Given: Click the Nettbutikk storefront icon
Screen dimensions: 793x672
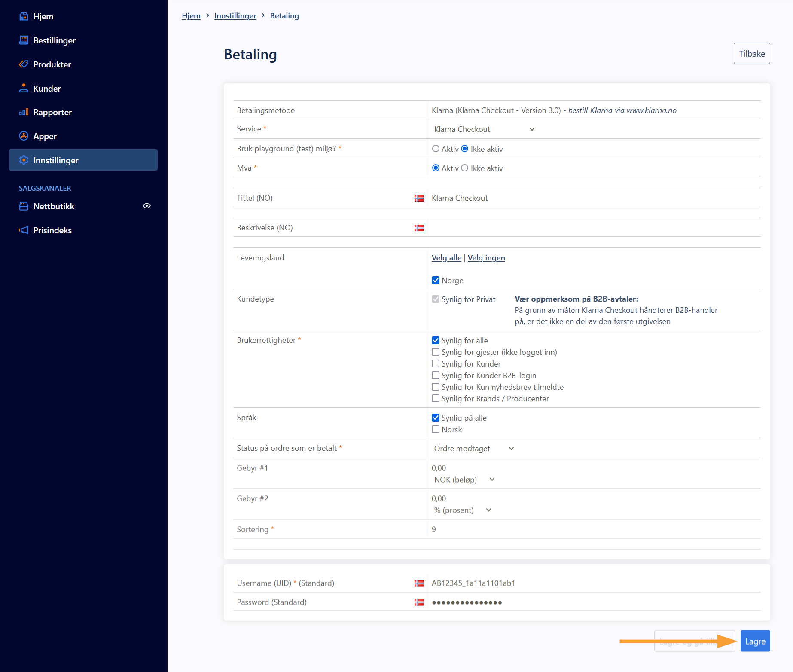Looking at the screenshot, I should 24,206.
